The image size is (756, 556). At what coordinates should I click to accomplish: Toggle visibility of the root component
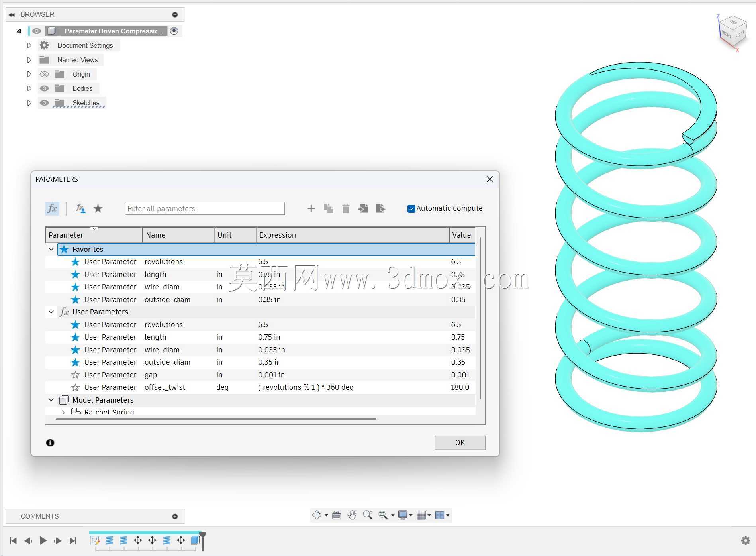37,31
